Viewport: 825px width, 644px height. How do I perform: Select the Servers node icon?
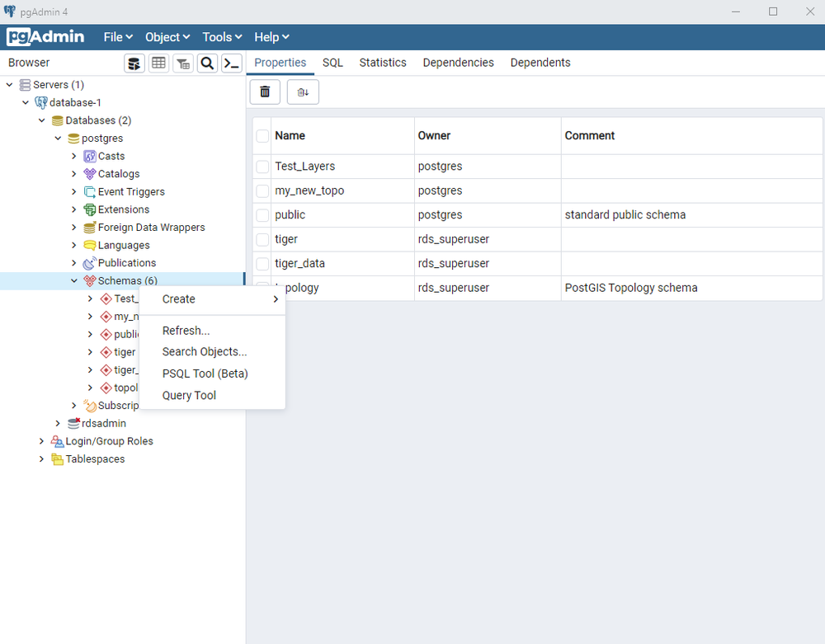coord(25,85)
